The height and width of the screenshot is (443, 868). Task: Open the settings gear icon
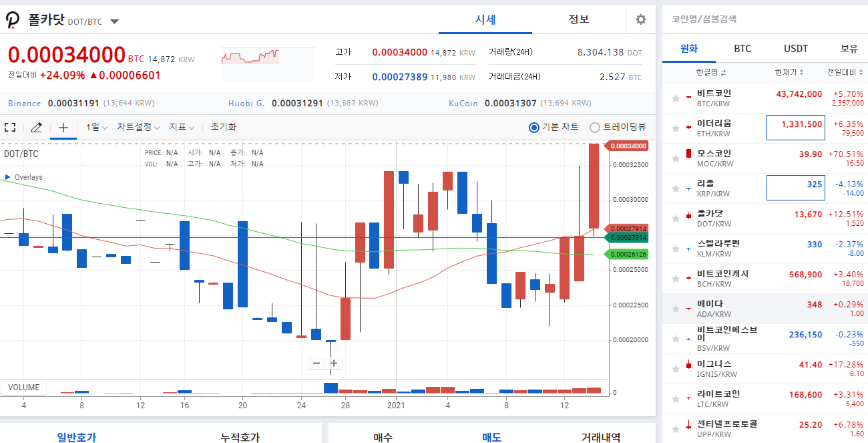click(641, 19)
